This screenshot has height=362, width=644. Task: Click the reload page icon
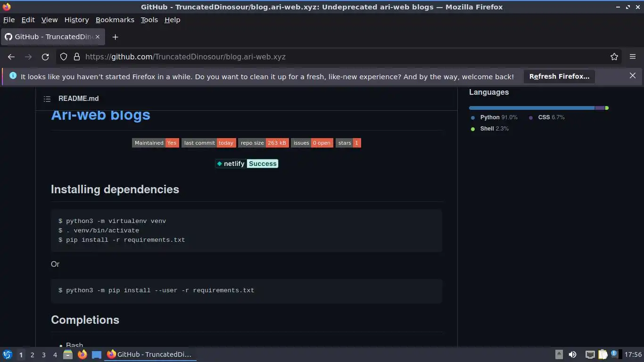(x=45, y=57)
